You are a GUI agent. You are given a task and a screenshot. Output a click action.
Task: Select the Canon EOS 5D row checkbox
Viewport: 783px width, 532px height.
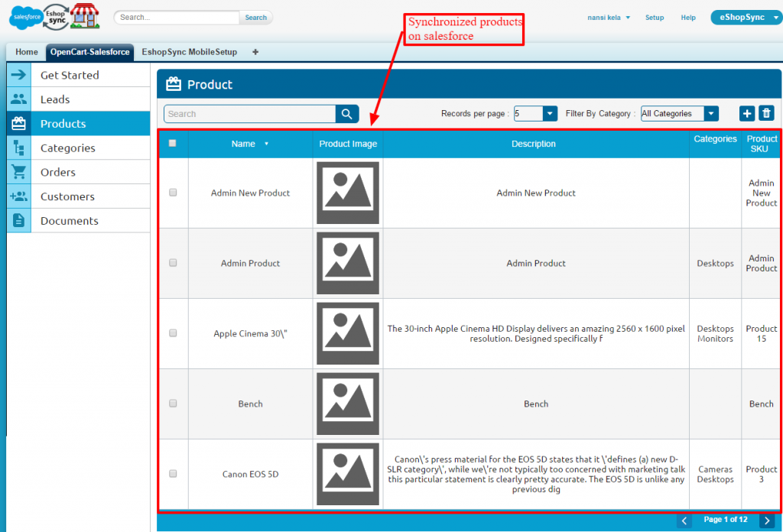pyautogui.click(x=173, y=474)
